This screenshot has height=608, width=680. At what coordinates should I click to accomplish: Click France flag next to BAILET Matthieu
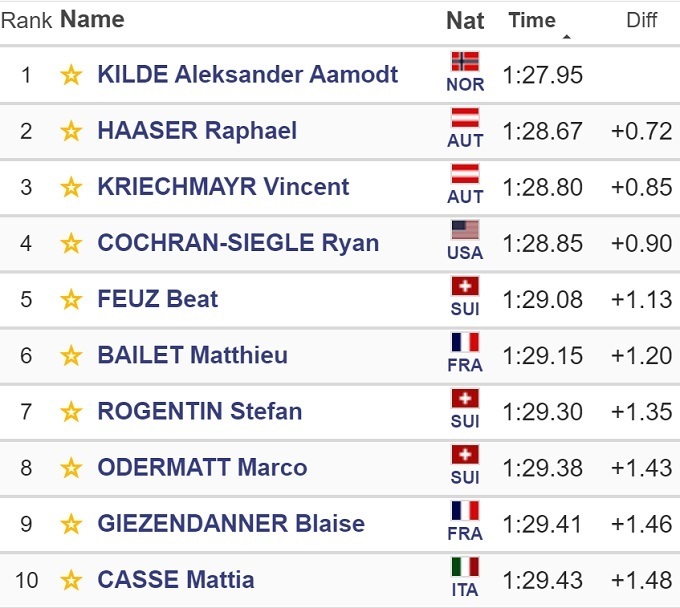(x=465, y=342)
